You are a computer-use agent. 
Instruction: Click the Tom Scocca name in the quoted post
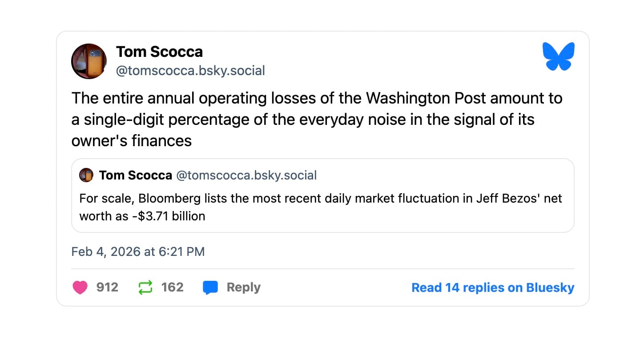tap(135, 175)
